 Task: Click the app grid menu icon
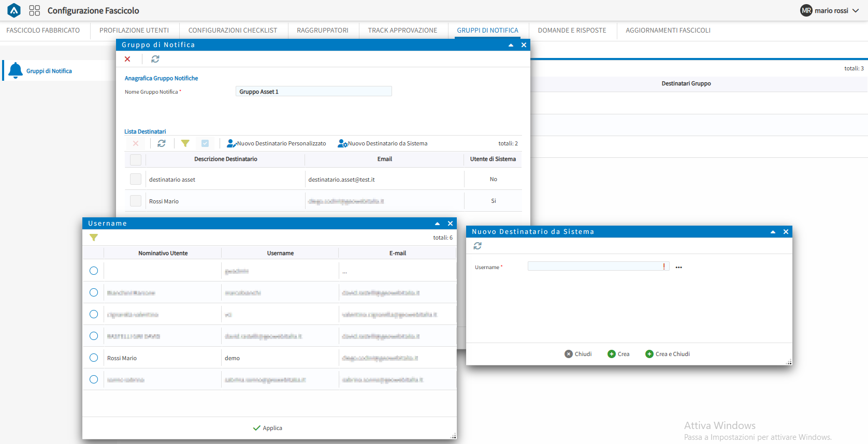click(x=34, y=10)
